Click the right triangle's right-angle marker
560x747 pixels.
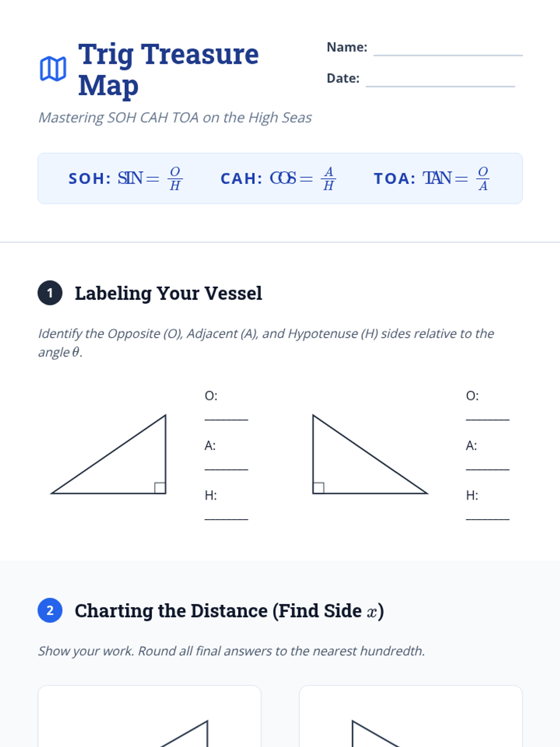319,488
